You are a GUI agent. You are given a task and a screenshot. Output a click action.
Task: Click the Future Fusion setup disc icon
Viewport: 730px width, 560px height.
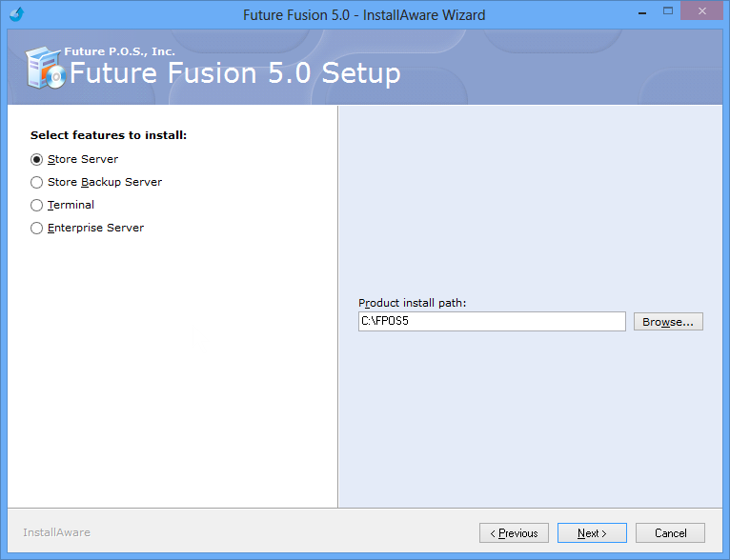coord(45,68)
